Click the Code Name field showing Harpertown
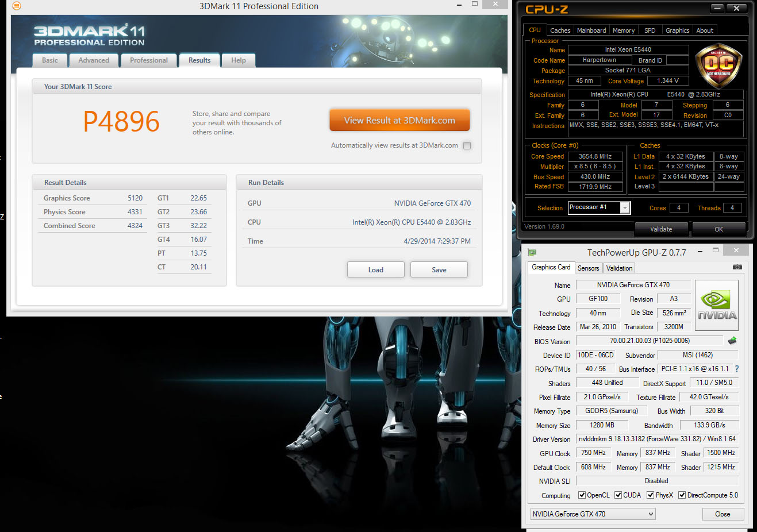 tap(600, 60)
